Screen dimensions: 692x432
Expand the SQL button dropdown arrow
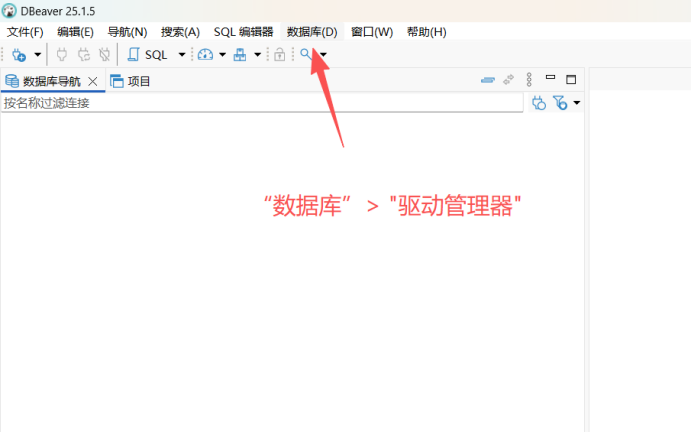point(181,55)
